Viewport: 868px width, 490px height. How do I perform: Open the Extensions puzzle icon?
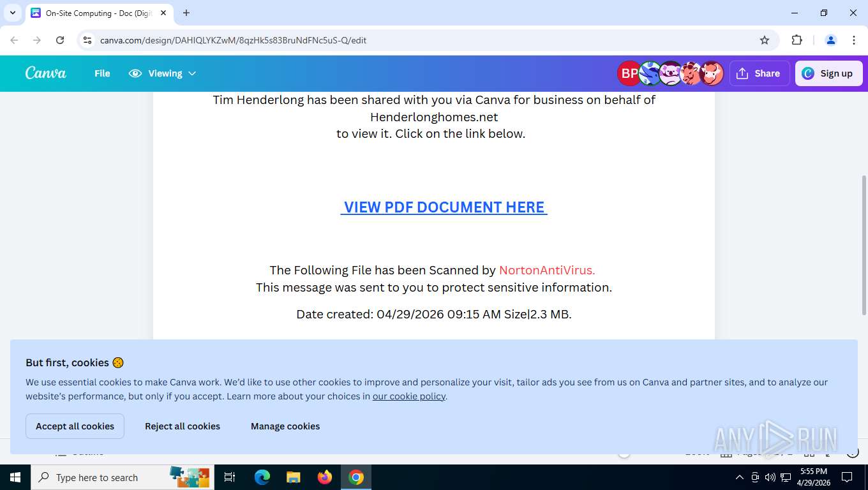[797, 40]
